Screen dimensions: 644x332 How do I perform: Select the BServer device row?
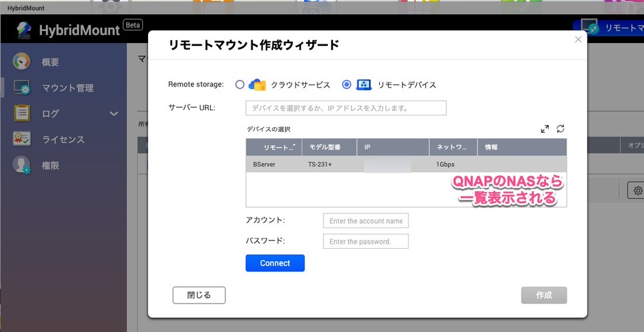click(406, 164)
